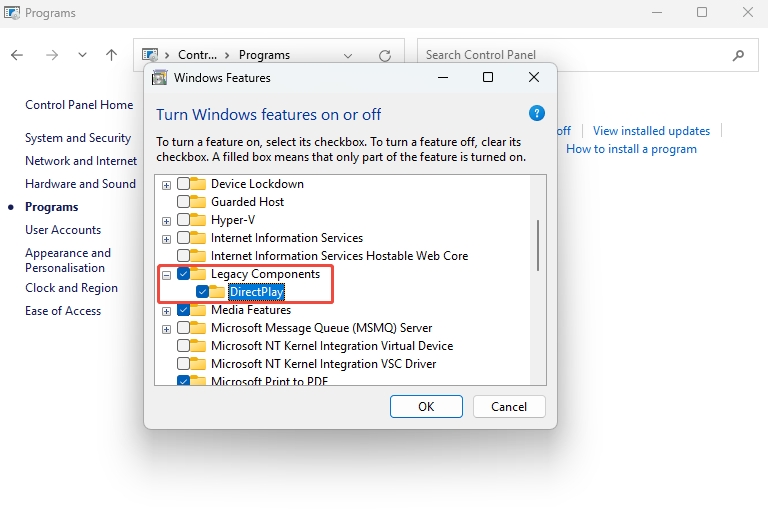The image size is (768, 519).
Task: Click the up arrow navigation button
Action: pyautogui.click(x=111, y=55)
